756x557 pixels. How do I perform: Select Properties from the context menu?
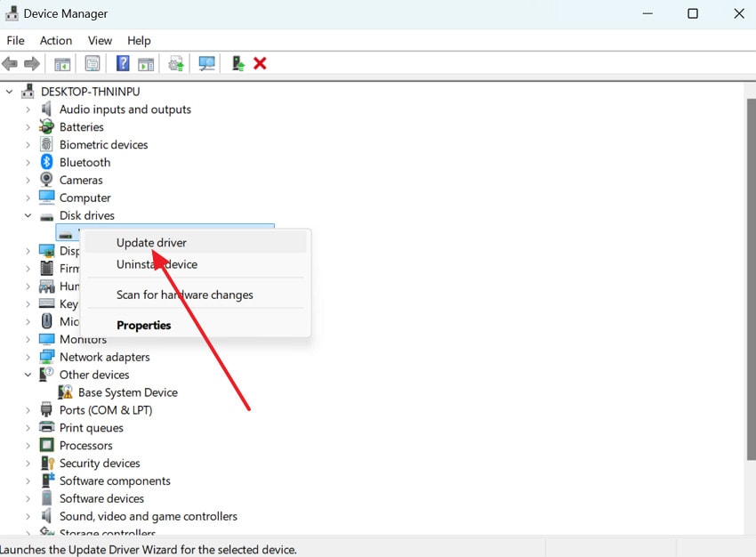[144, 325]
